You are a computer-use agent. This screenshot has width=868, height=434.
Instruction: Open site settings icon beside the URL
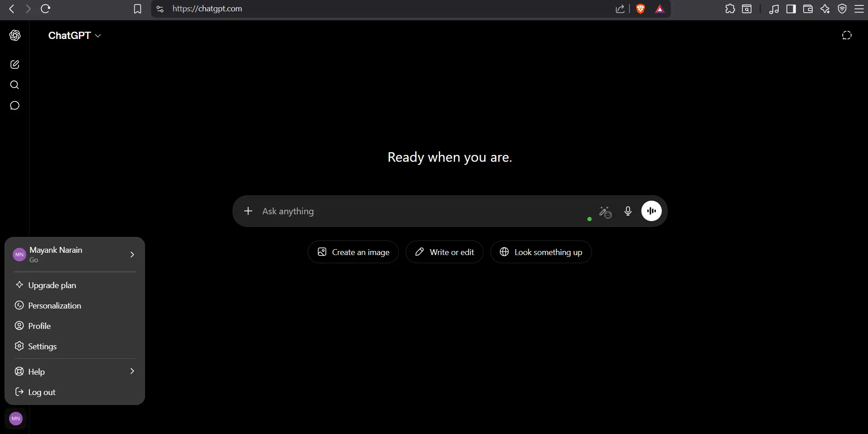click(x=160, y=9)
